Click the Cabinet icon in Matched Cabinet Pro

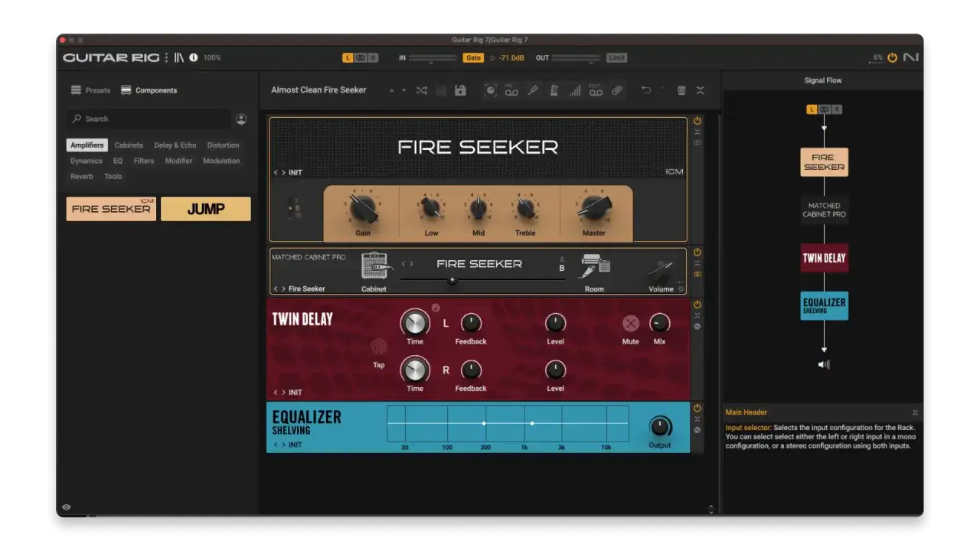(374, 266)
